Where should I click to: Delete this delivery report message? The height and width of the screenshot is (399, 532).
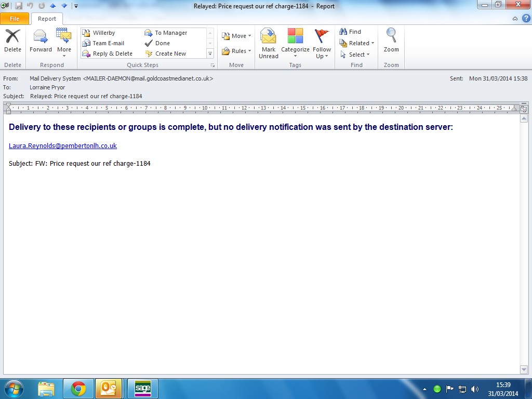(12, 41)
